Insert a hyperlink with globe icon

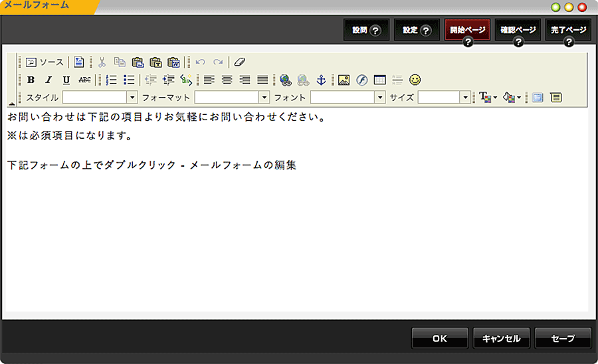pos(285,80)
